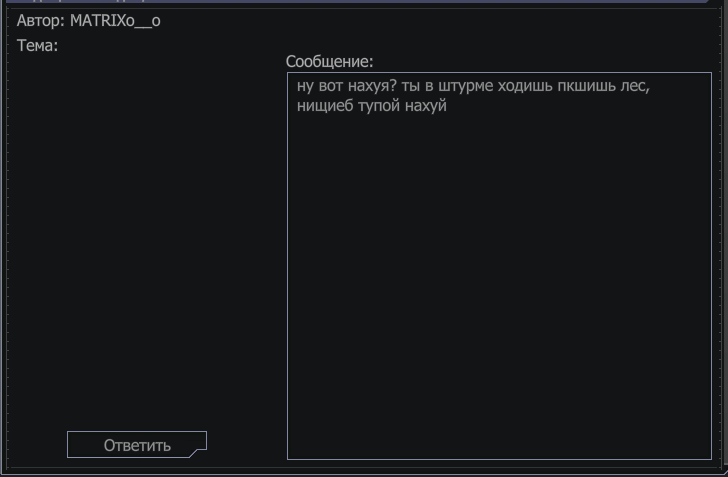This screenshot has width=728, height=477.
Task: Click the Тема: label
Action: point(38,46)
